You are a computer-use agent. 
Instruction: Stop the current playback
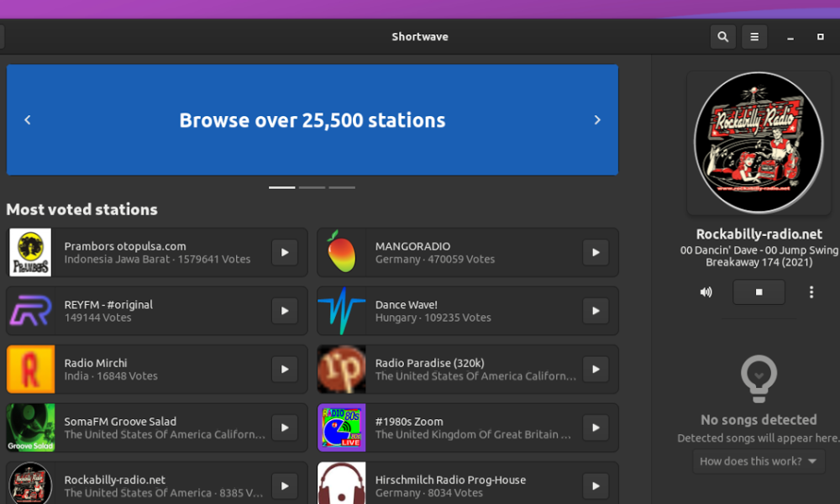tap(759, 292)
